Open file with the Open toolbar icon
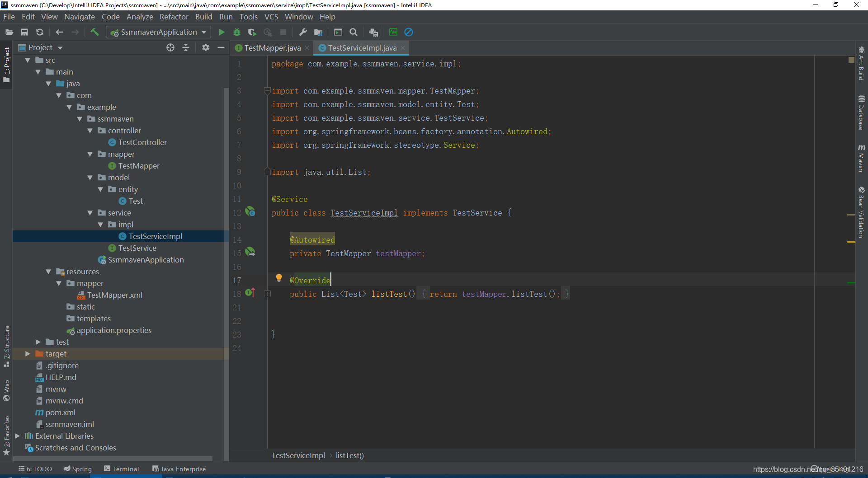 coord(9,32)
